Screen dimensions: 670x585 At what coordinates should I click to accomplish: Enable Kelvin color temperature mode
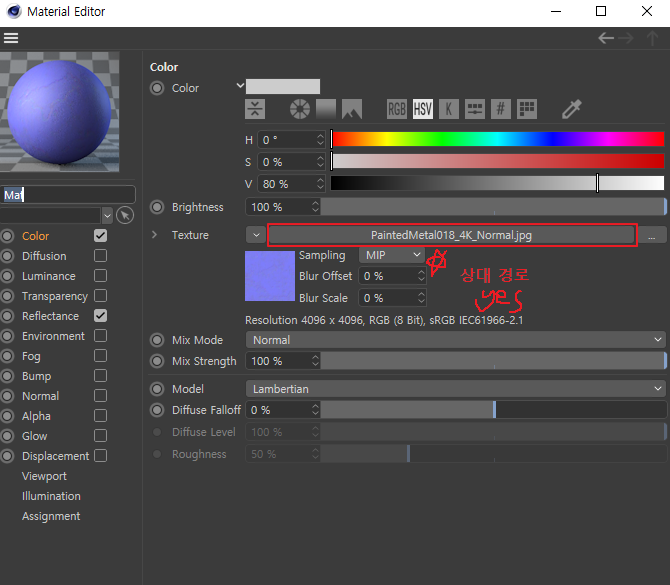[x=449, y=109]
